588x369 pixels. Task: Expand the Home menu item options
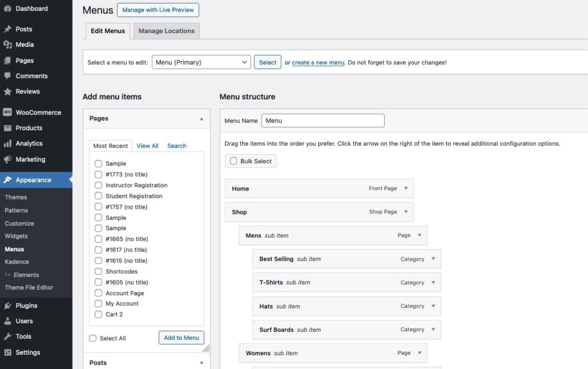click(x=406, y=188)
